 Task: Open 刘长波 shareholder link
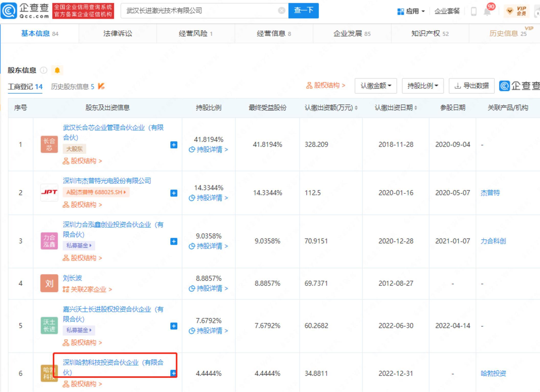72,278
